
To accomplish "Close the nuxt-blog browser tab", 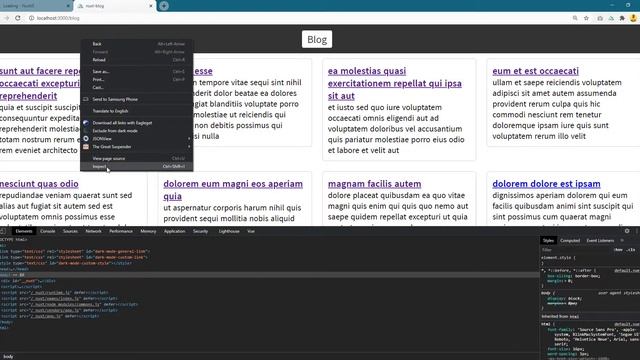I will pos(151,6).
